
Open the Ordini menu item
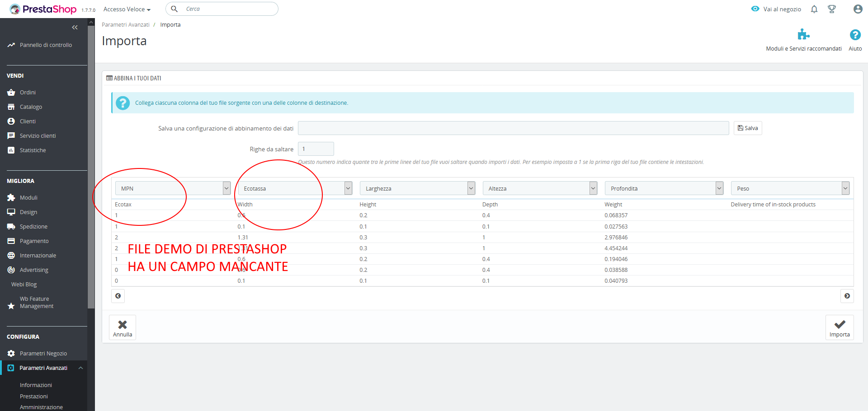[x=28, y=93]
